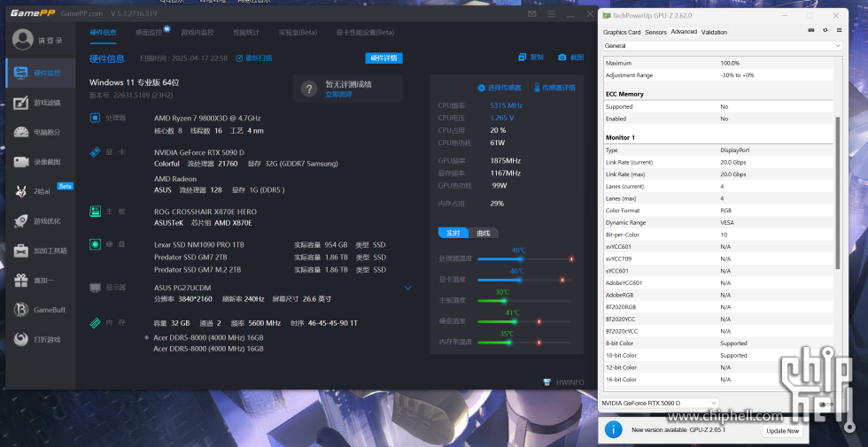Click the ROG CROSSHAIR X870E HERO text

pos(205,212)
